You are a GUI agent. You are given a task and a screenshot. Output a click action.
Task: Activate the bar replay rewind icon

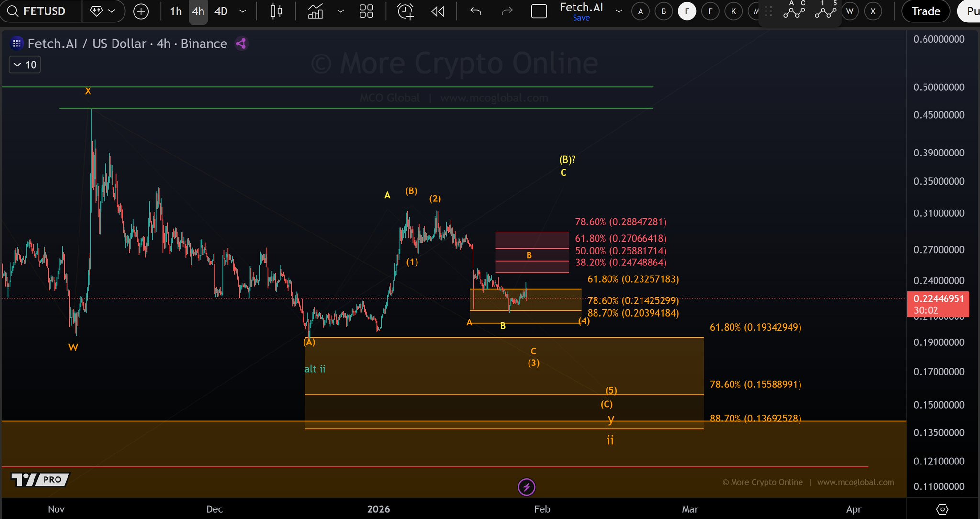[x=438, y=11]
